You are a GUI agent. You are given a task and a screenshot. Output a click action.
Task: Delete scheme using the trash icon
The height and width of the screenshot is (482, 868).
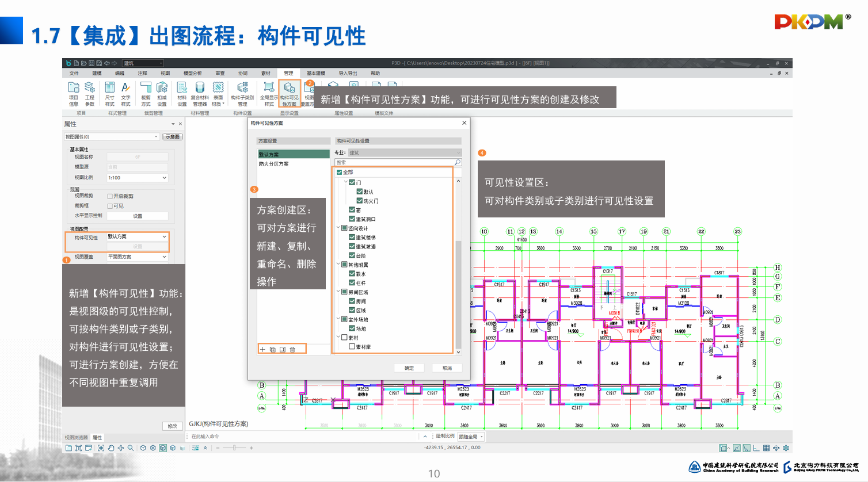[292, 349]
